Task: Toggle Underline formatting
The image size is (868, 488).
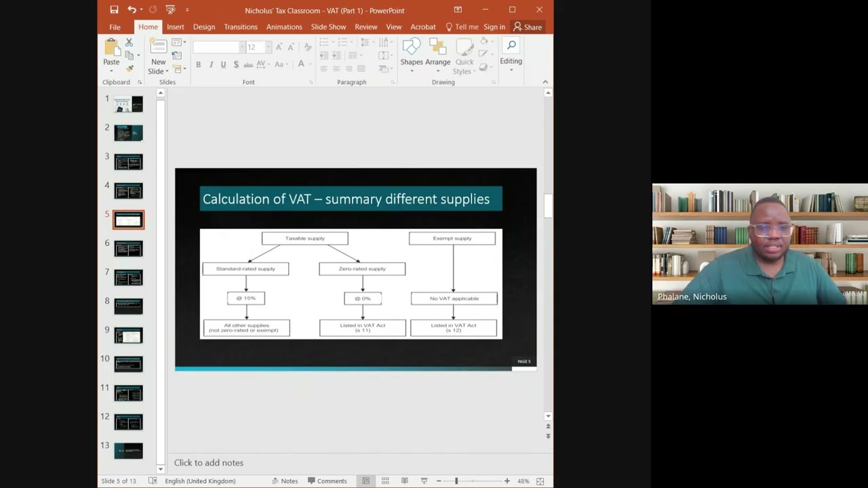Action: (223, 65)
